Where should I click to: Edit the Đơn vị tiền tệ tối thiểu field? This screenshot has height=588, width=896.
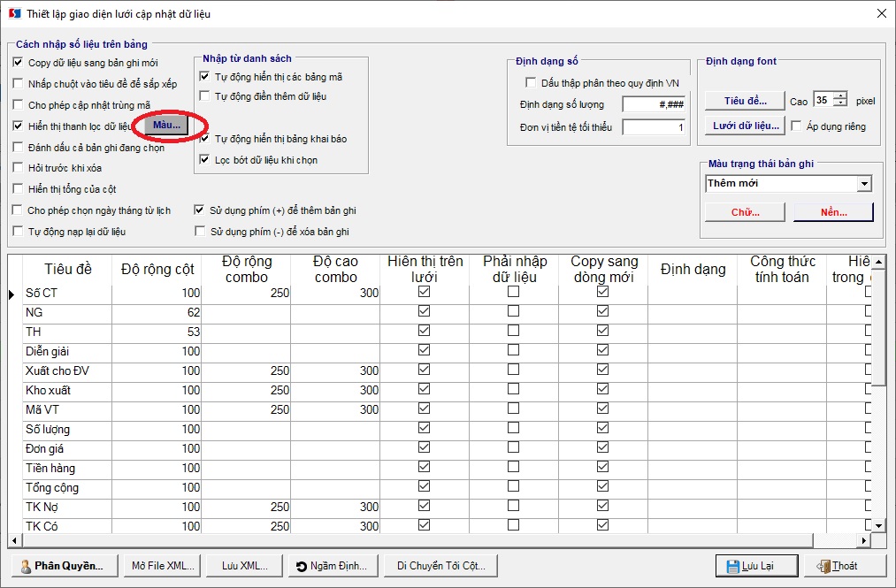(x=654, y=126)
